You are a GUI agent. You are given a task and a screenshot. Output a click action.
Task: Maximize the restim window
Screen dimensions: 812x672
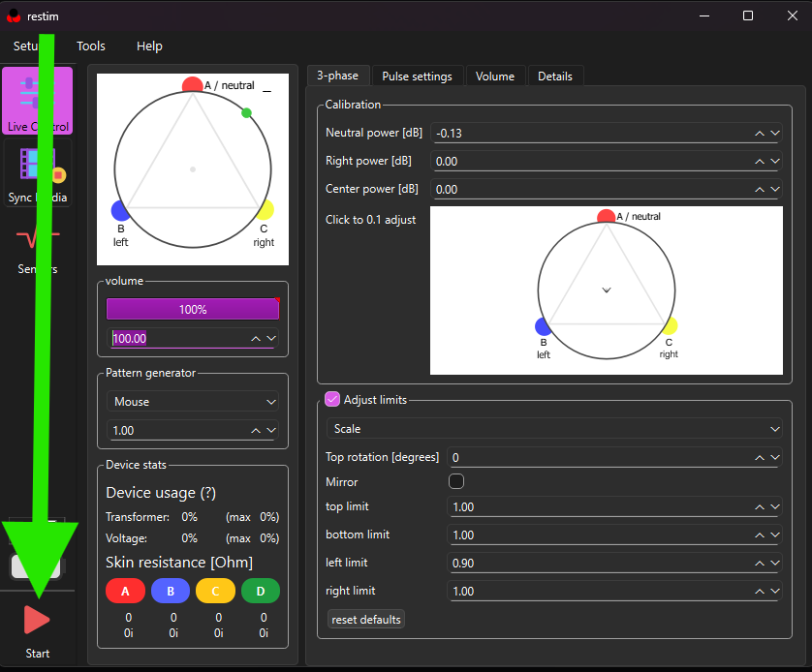click(748, 15)
